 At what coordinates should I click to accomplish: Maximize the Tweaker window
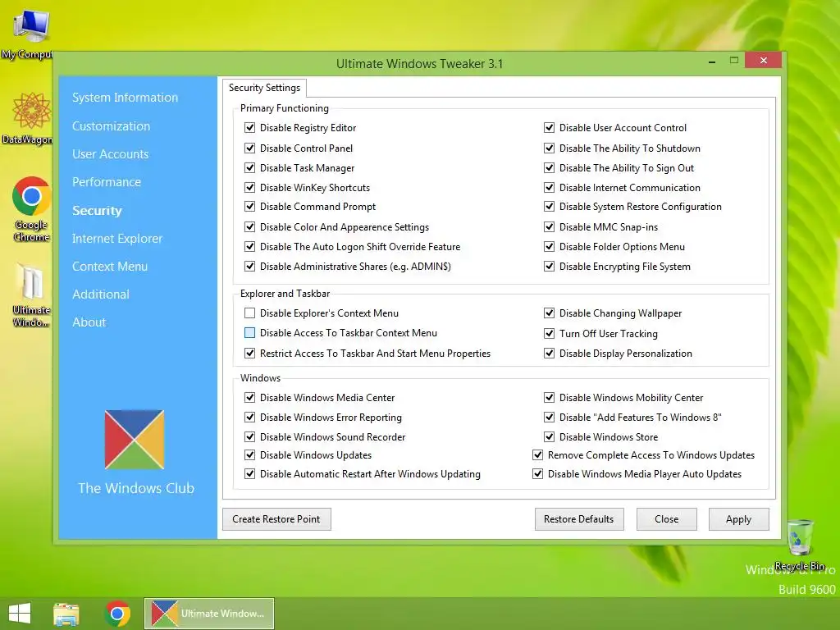pos(734,61)
